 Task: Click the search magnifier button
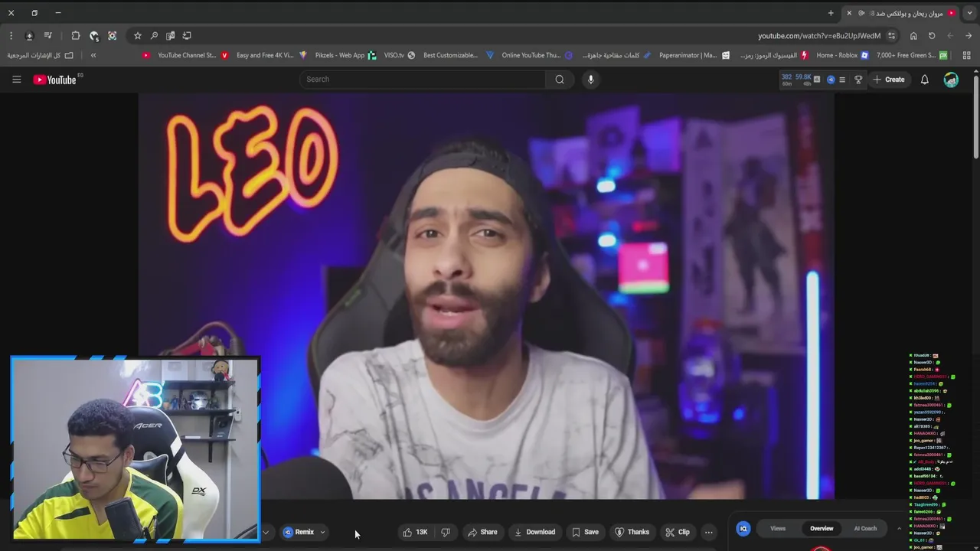(560, 80)
